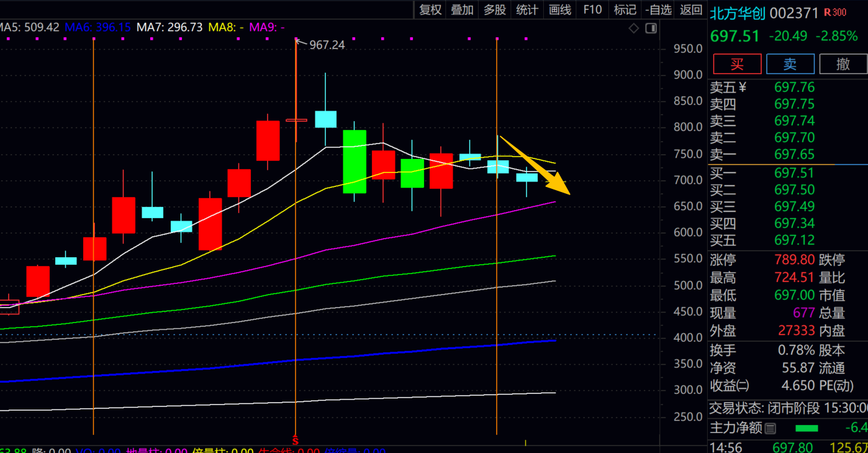This screenshot has height=453, width=868.
Task: Click the diamond marker icon above the chart
Action: 634,28
